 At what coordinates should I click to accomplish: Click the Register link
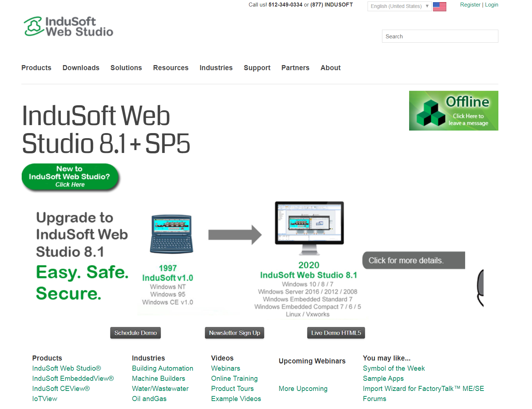[x=470, y=5]
